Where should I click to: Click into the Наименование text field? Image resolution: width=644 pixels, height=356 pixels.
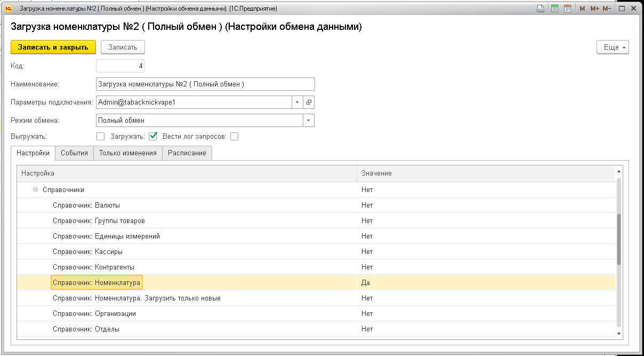[x=205, y=84]
